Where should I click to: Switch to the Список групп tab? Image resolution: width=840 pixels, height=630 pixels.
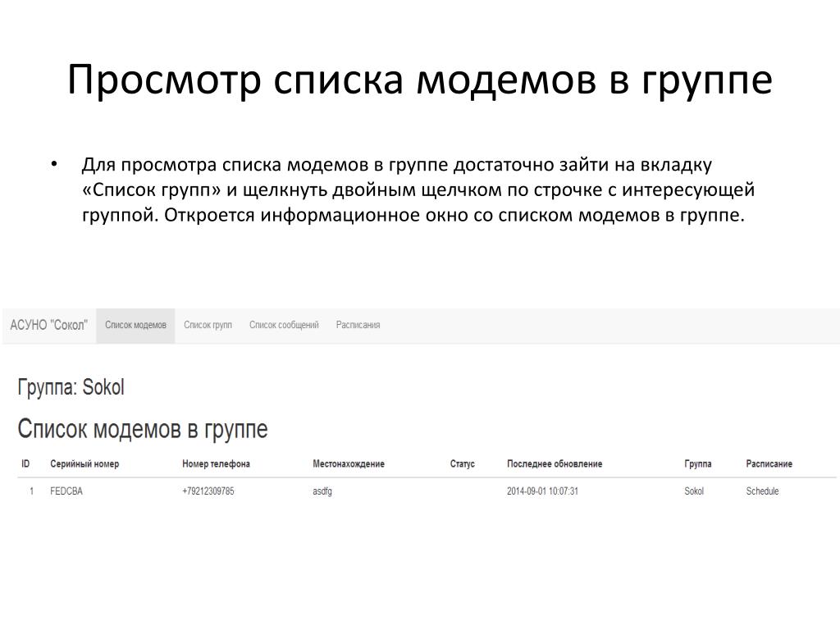208,325
